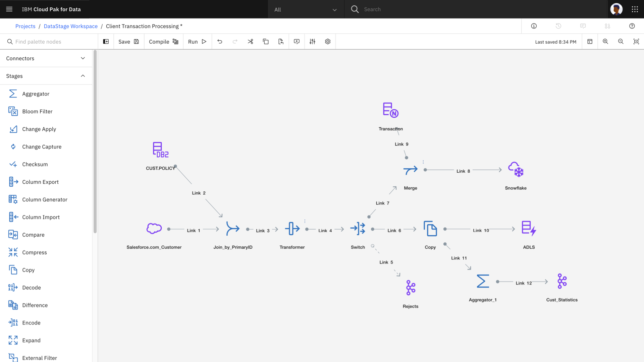The width and height of the screenshot is (644, 362).
Task: Click the undo toolbar icon
Action: pos(220,42)
